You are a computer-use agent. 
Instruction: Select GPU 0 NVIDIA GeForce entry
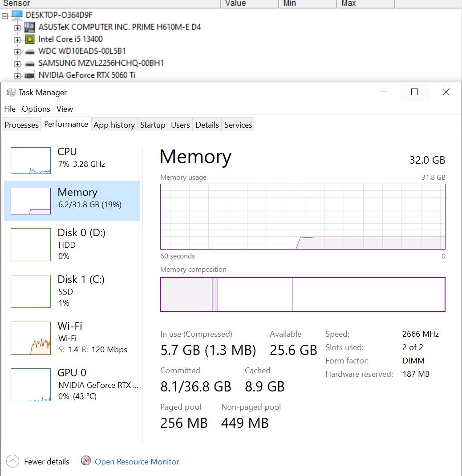coord(72,385)
